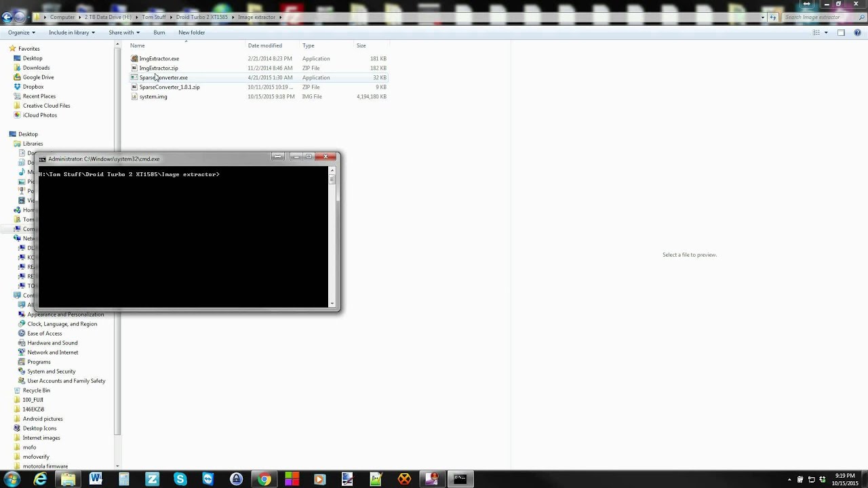Viewport: 868px width, 488px height.
Task: Open Organize menu in Explorer toolbar
Action: tap(22, 33)
